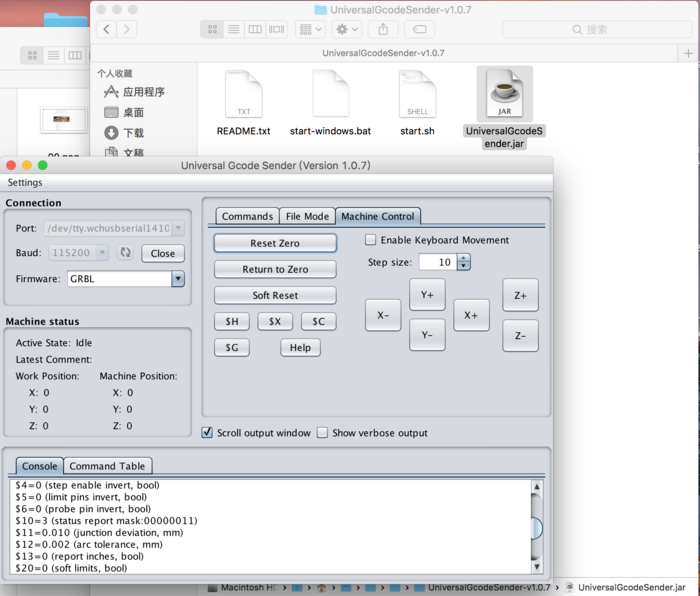Click the Finder back navigation arrow
This screenshot has width=700, height=596.
point(106,29)
